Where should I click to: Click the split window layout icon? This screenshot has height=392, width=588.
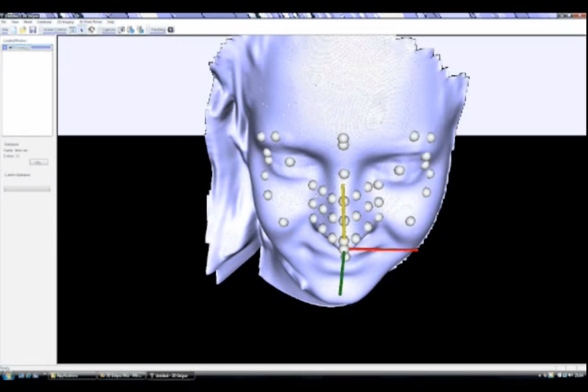(72, 30)
